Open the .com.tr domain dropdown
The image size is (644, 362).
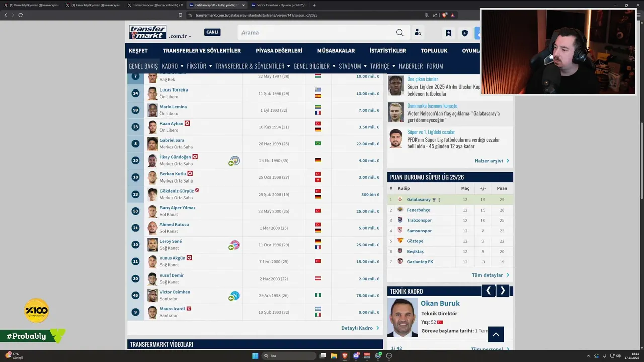tap(180, 36)
